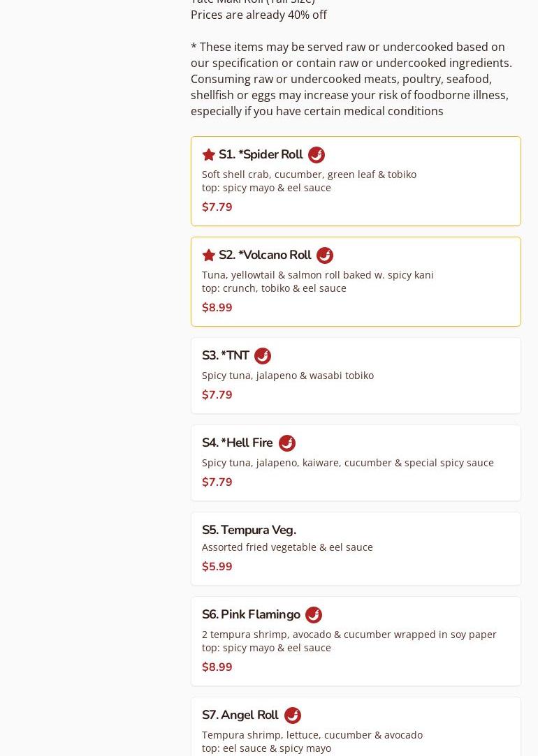Click the $7.79 price on Spider Roll

pos(217,207)
